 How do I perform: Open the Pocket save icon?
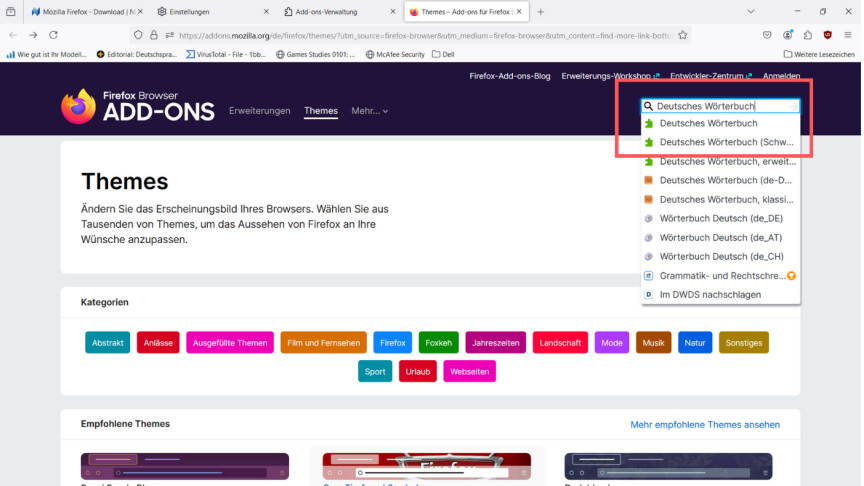click(x=767, y=35)
